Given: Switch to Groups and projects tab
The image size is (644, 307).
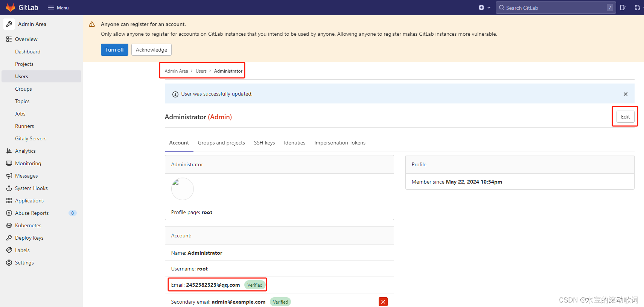Looking at the screenshot, I should pos(221,143).
